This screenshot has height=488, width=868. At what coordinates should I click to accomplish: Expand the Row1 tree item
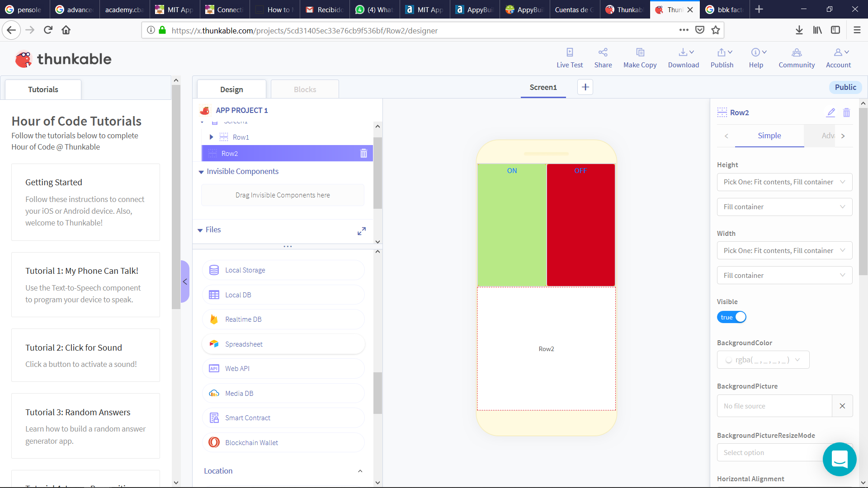(211, 137)
